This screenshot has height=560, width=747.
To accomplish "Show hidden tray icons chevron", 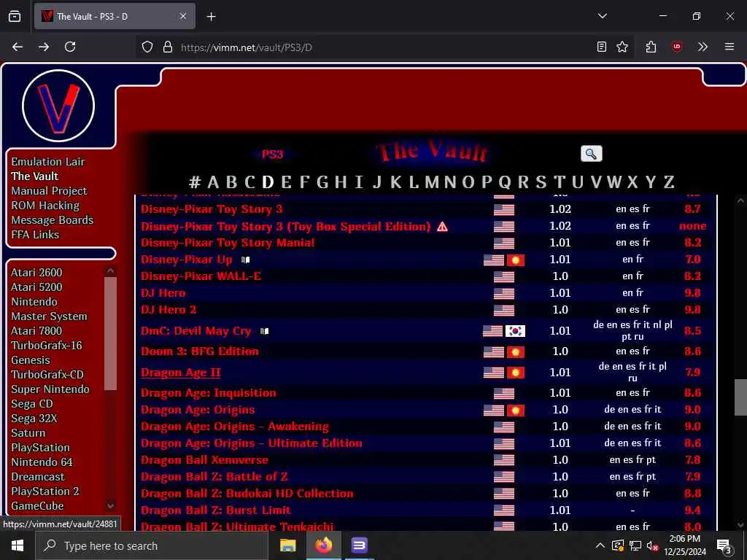I will (x=600, y=545).
